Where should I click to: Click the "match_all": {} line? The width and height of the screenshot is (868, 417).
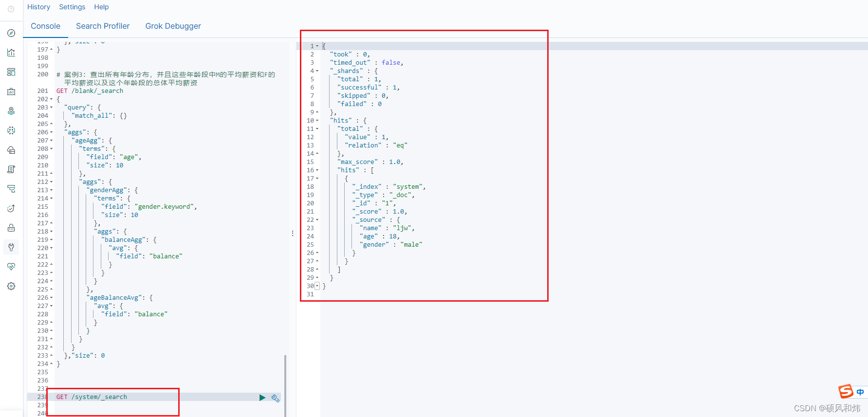(100, 116)
